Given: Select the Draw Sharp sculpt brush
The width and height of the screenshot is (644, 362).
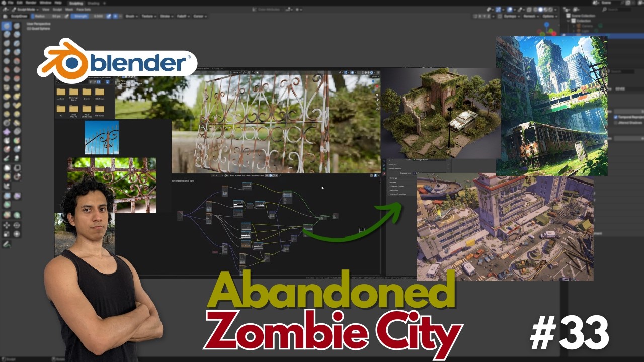Looking at the screenshot, I should point(17,26).
